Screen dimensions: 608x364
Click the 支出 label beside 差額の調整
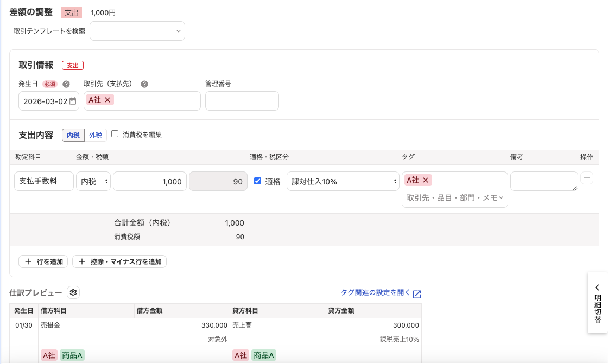click(72, 13)
